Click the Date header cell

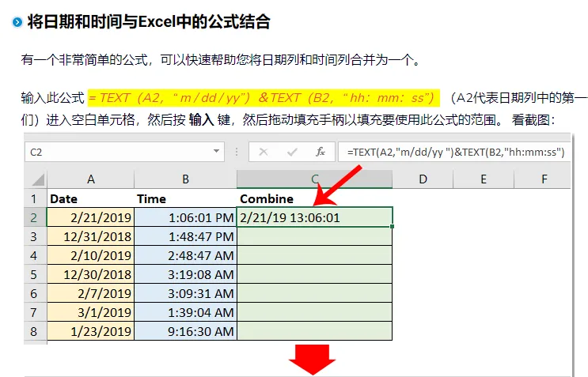click(90, 198)
